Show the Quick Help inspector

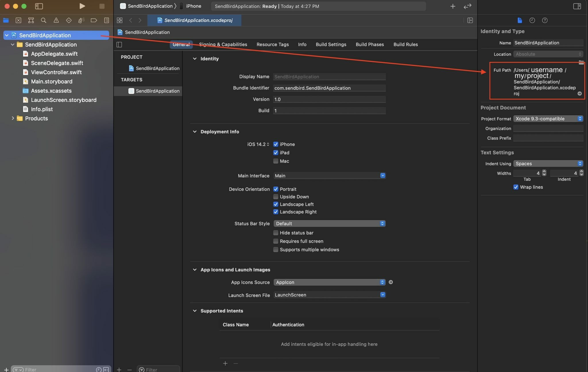[x=545, y=20]
